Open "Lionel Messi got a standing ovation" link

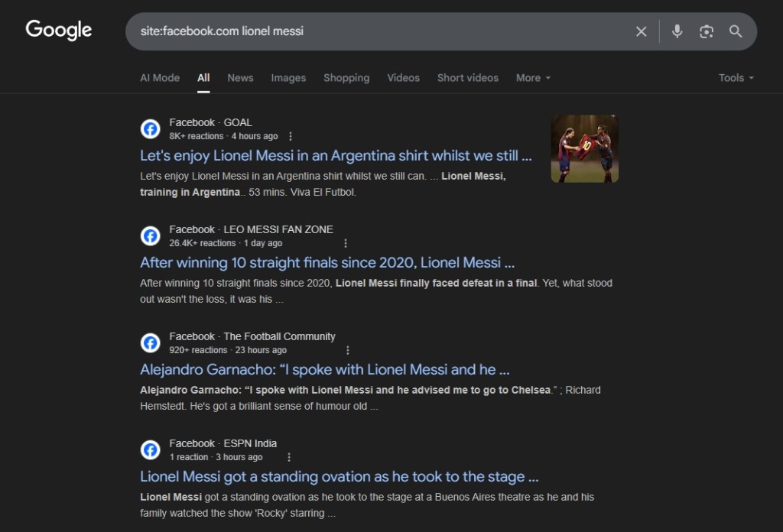point(339,477)
